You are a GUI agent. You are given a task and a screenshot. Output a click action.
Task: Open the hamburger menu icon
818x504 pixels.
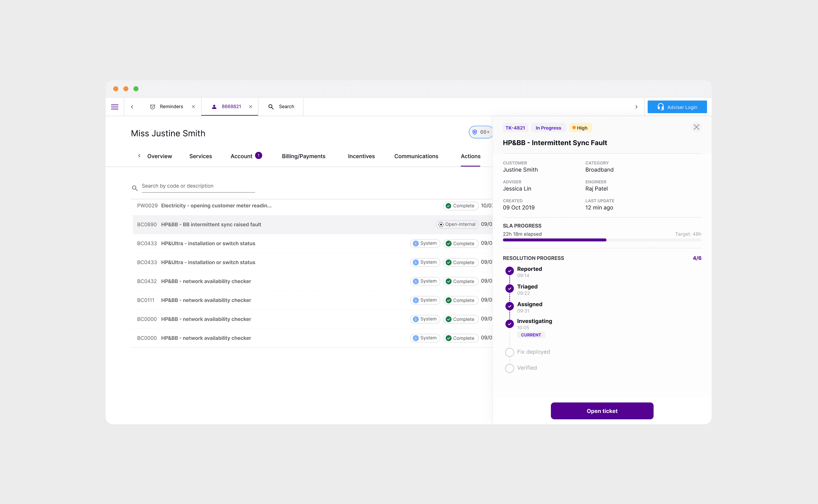115,107
